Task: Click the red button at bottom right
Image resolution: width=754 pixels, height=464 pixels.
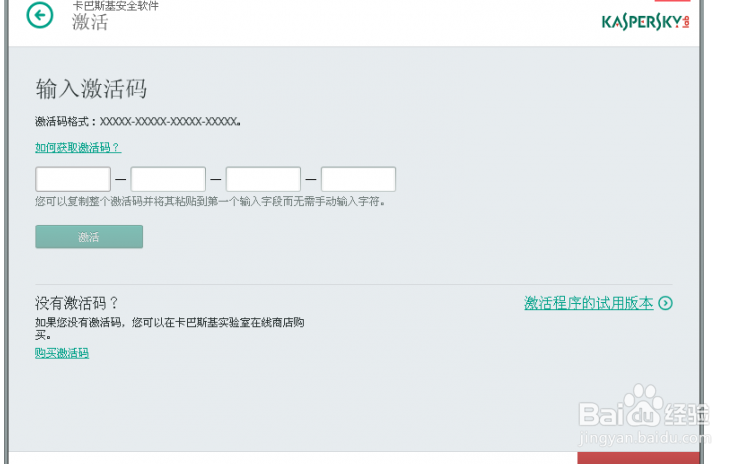Action: [x=638, y=458]
